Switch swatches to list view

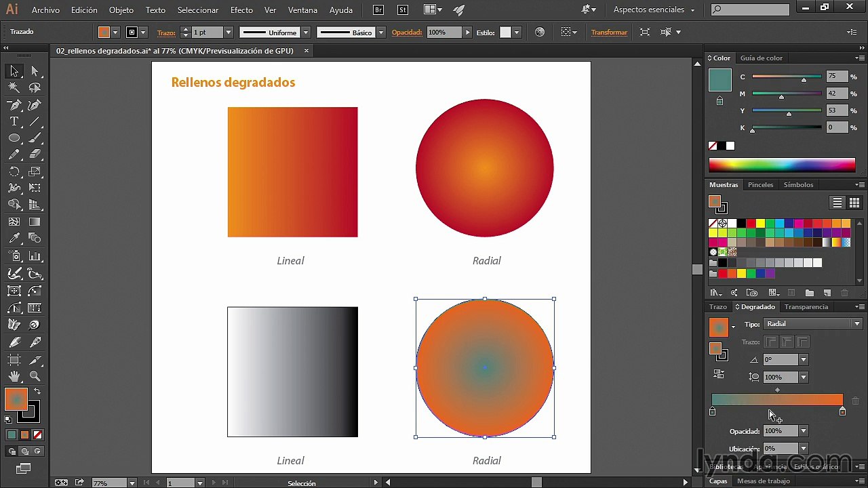[x=837, y=203]
